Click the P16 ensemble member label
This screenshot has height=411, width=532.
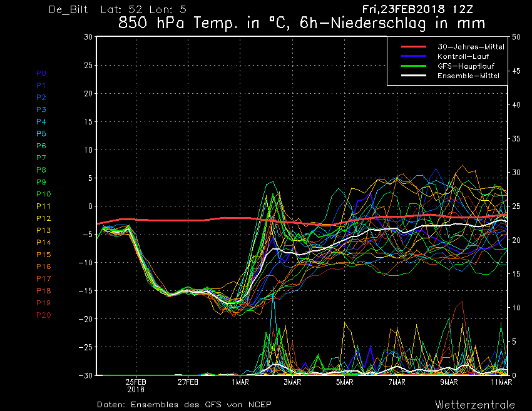44,266
